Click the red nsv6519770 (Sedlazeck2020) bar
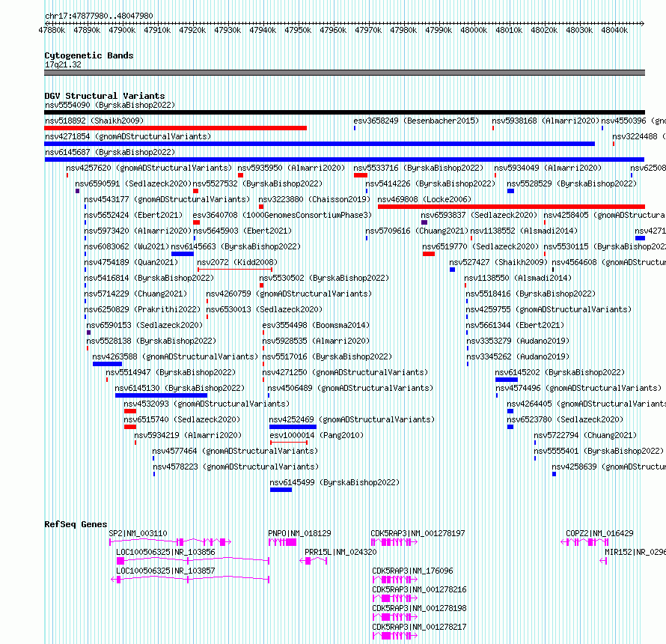This screenshot has width=666, height=644. click(x=429, y=254)
